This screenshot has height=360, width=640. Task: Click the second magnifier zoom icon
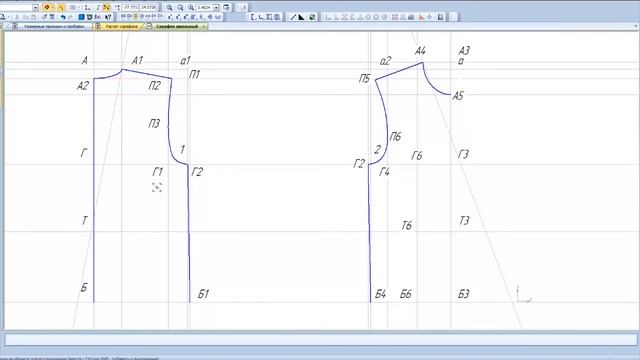pos(180,7)
